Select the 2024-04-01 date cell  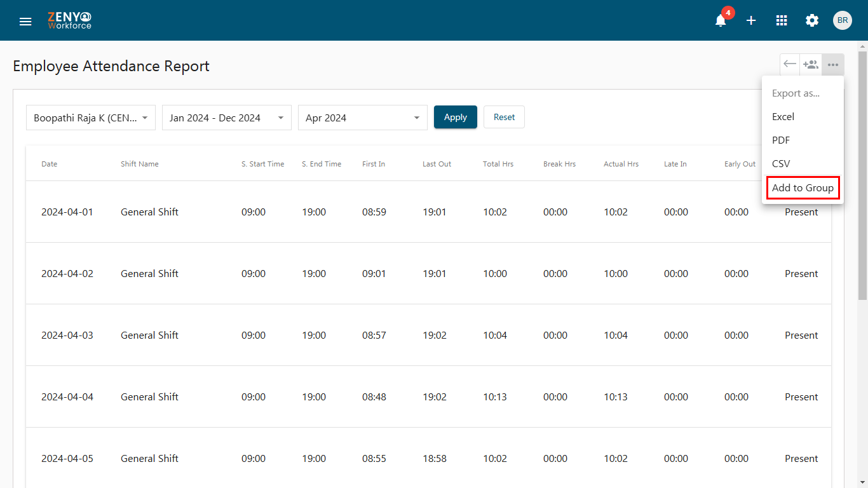click(67, 212)
